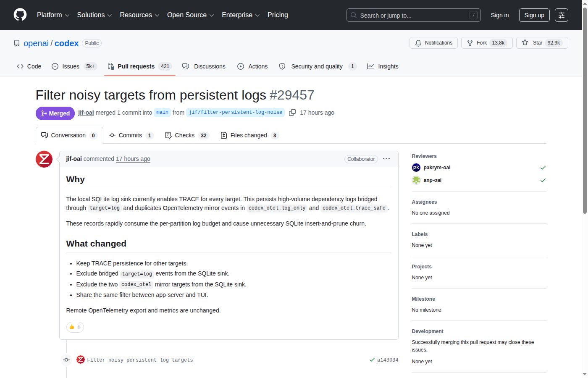Open the Insights tab
Screen dimensions: 588x378
[383, 66]
